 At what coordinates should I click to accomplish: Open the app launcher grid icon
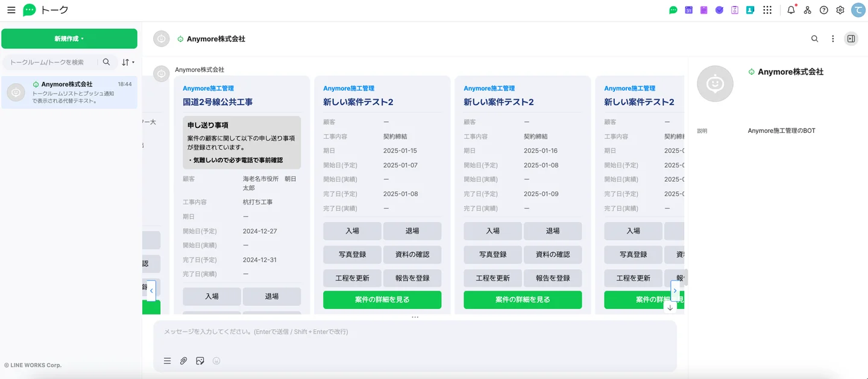[767, 10]
